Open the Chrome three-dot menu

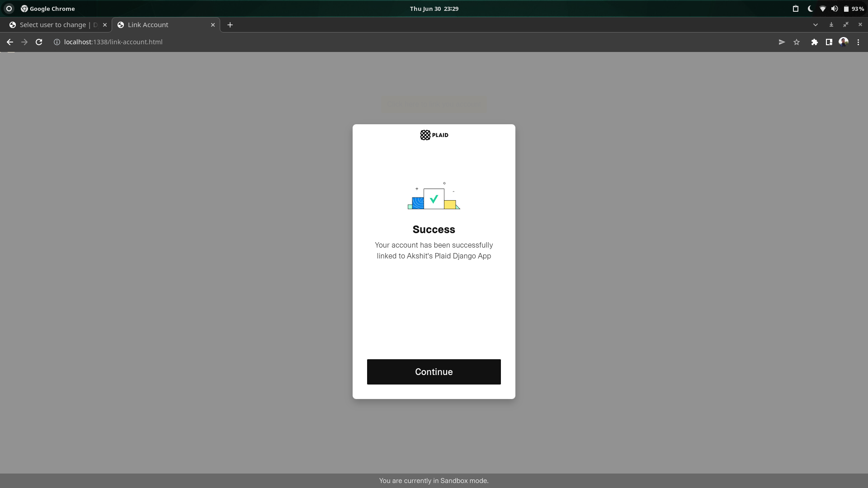(x=858, y=42)
